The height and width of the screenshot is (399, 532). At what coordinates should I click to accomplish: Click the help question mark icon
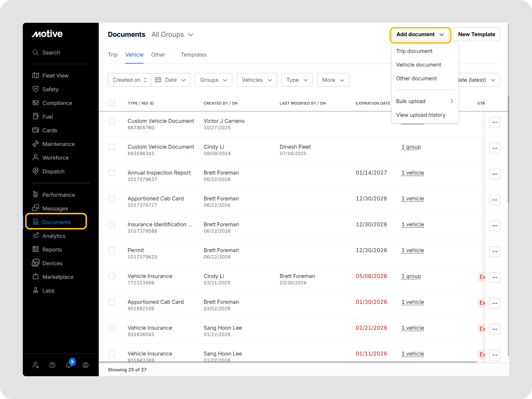pyautogui.click(x=52, y=365)
